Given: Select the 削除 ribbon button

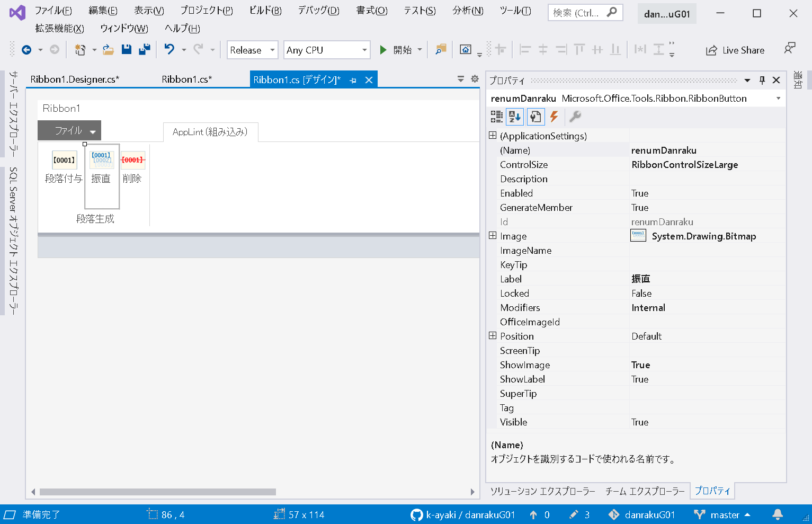Looking at the screenshot, I should [x=132, y=167].
